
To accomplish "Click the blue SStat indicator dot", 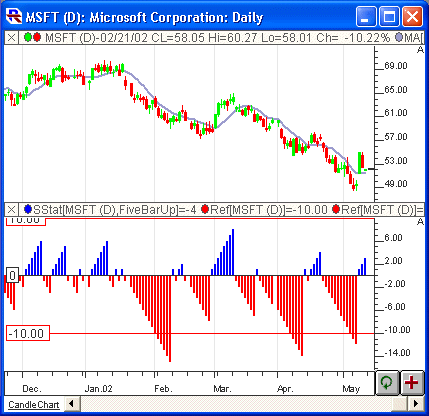I will (28, 209).
